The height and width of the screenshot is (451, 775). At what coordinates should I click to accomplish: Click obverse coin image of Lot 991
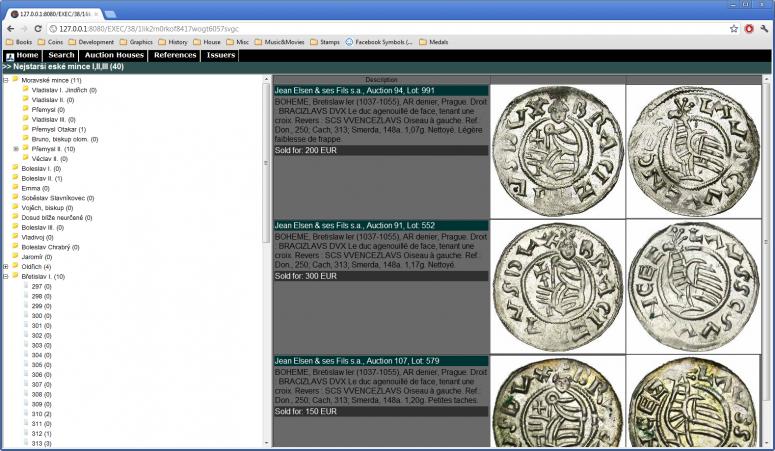pyautogui.click(x=558, y=151)
